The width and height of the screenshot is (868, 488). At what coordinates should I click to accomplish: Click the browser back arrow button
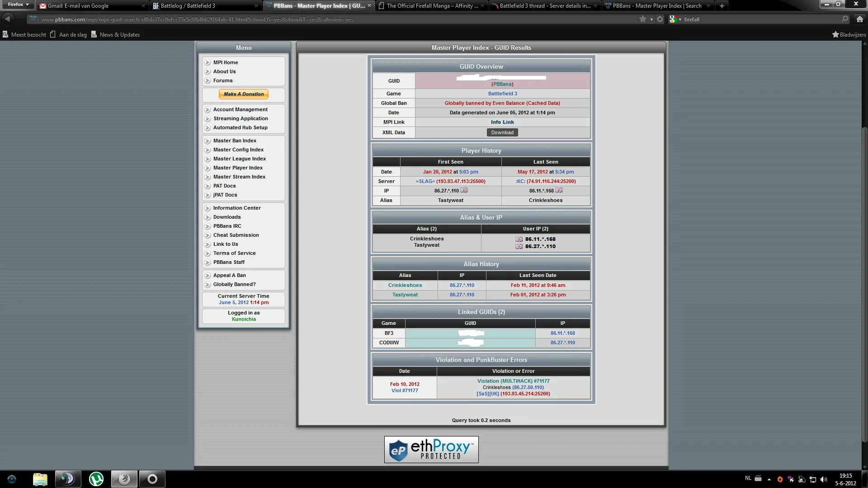(8, 19)
